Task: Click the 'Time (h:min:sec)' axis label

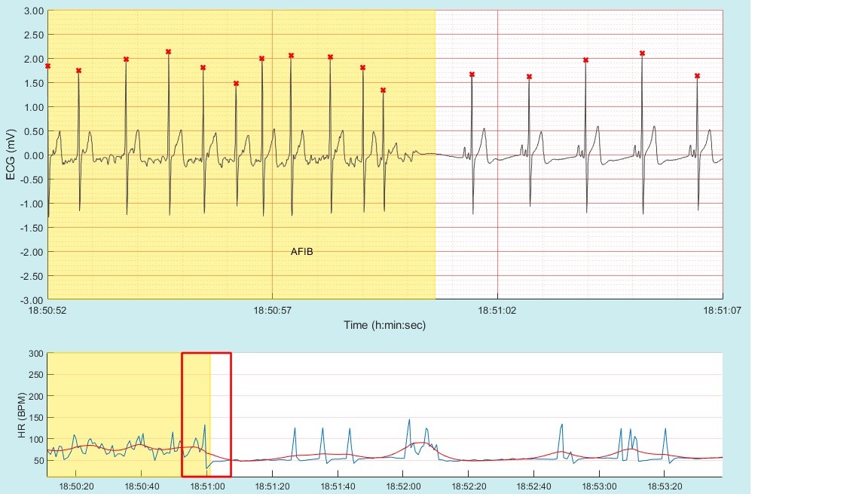Action: pyautogui.click(x=385, y=325)
